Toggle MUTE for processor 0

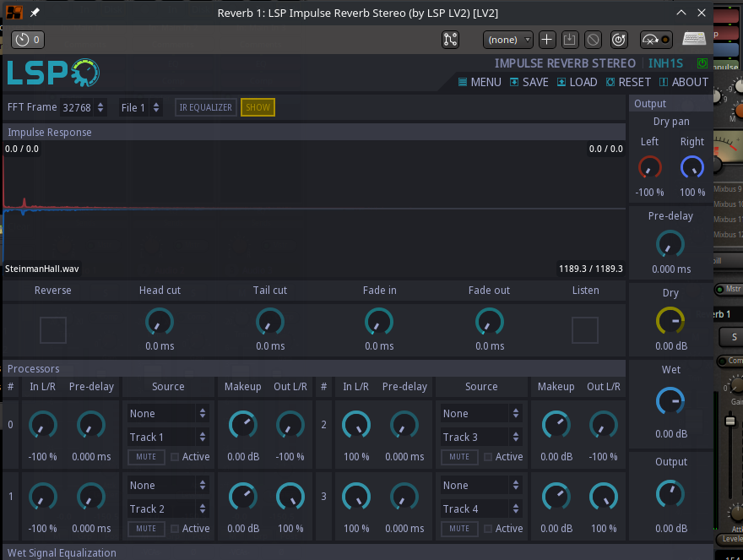pos(146,457)
